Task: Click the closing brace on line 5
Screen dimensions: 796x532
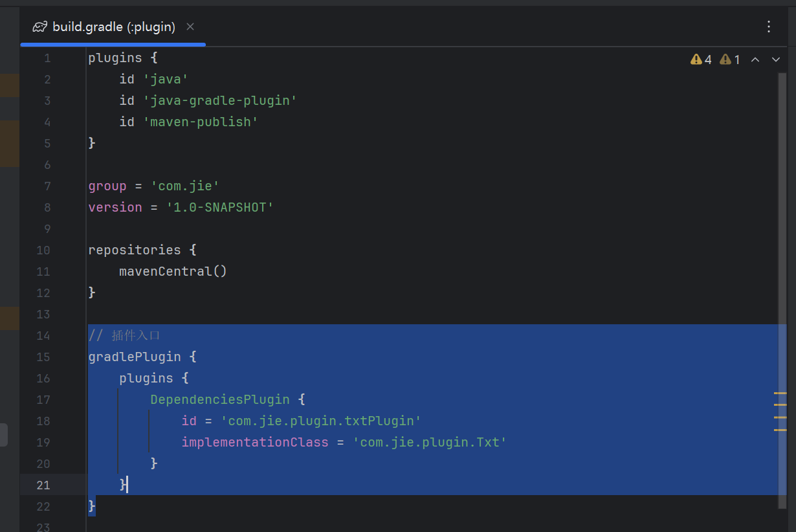Action: coord(92,143)
